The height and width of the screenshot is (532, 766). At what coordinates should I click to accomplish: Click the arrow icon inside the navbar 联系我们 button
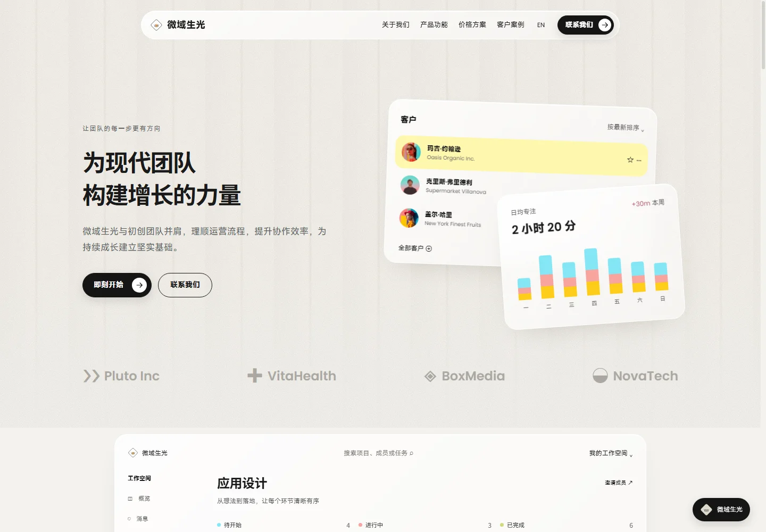tap(605, 25)
